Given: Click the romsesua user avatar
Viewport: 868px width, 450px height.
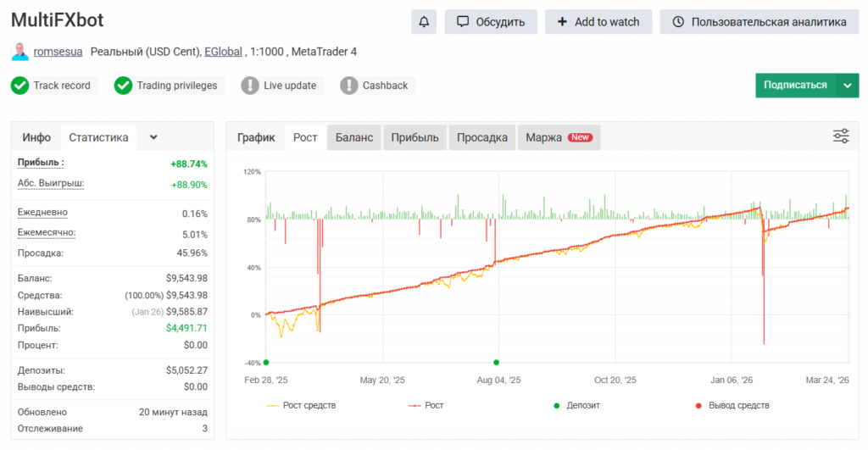Looking at the screenshot, I should coord(19,52).
